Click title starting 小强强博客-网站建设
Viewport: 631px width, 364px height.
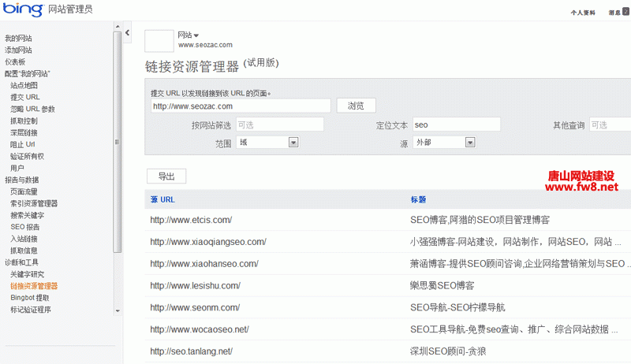click(x=515, y=242)
